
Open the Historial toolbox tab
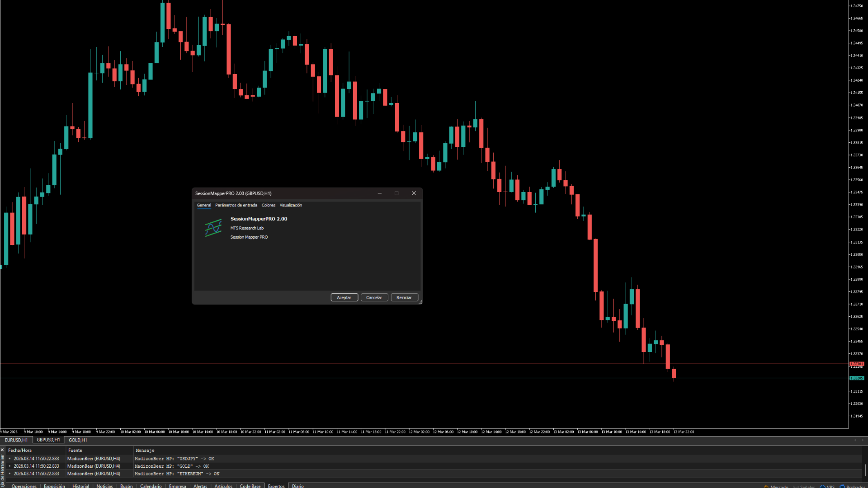(80, 486)
